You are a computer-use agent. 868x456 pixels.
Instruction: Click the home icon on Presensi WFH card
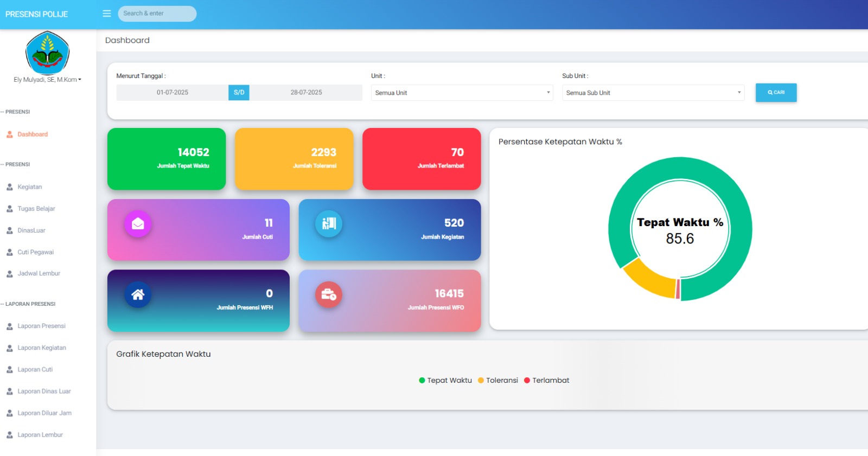pyautogui.click(x=138, y=294)
